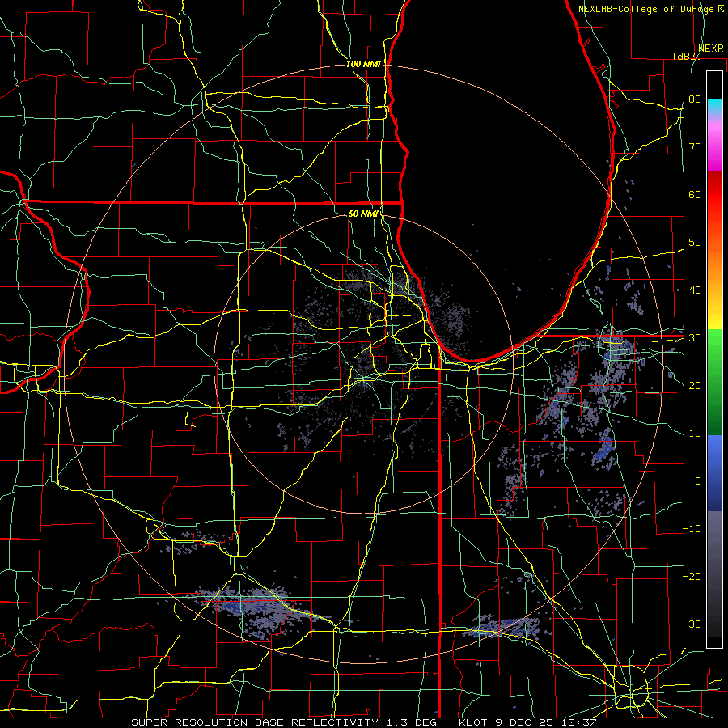The width and height of the screenshot is (728, 728).
Task: Click the 80 value on the dBZ scale
Action: (695, 99)
